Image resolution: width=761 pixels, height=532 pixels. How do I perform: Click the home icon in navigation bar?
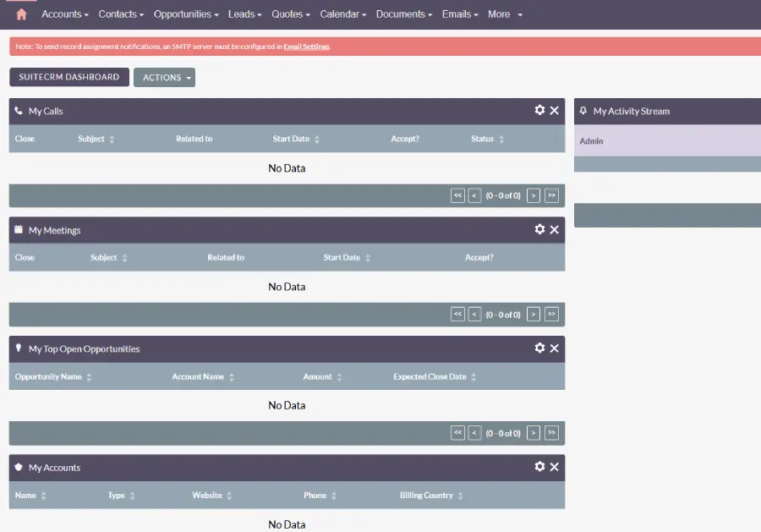click(21, 14)
